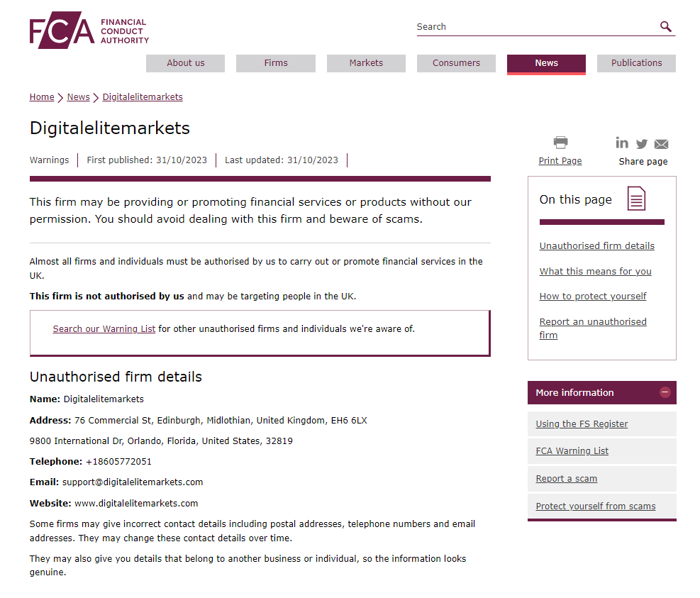Open Search our Warning List link
Image resolution: width=700 pixels, height=598 pixels.
(104, 329)
